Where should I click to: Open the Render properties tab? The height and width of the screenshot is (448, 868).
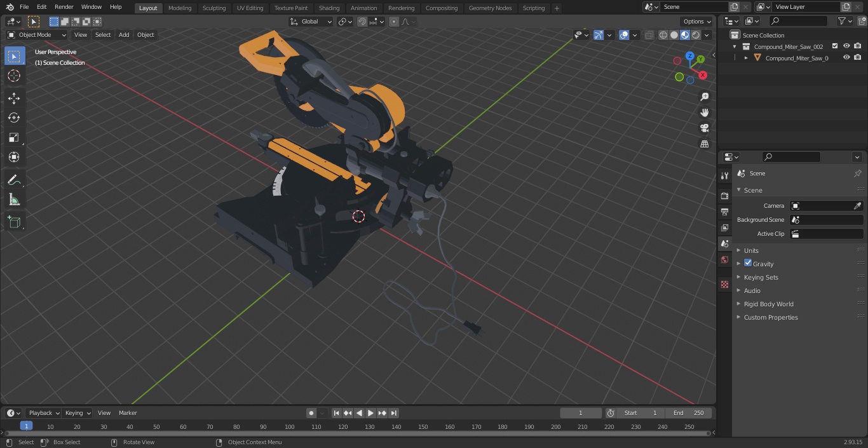pos(724,196)
